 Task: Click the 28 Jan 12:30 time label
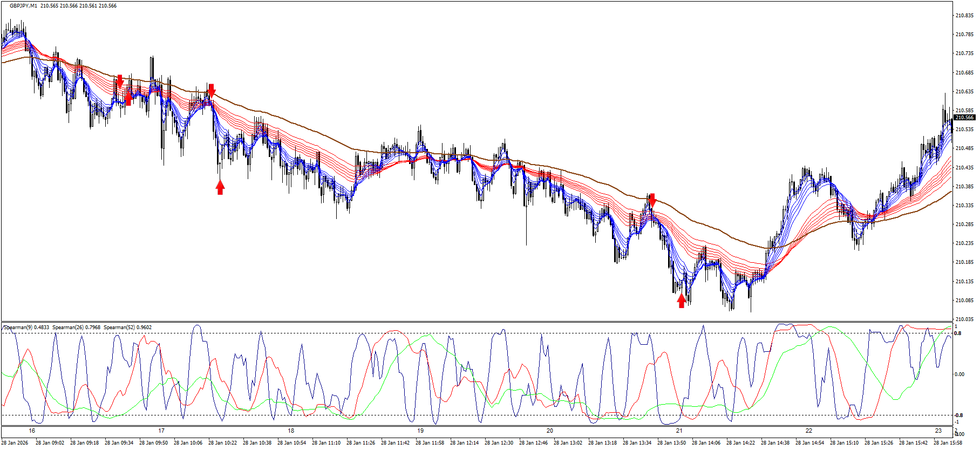click(499, 443)
